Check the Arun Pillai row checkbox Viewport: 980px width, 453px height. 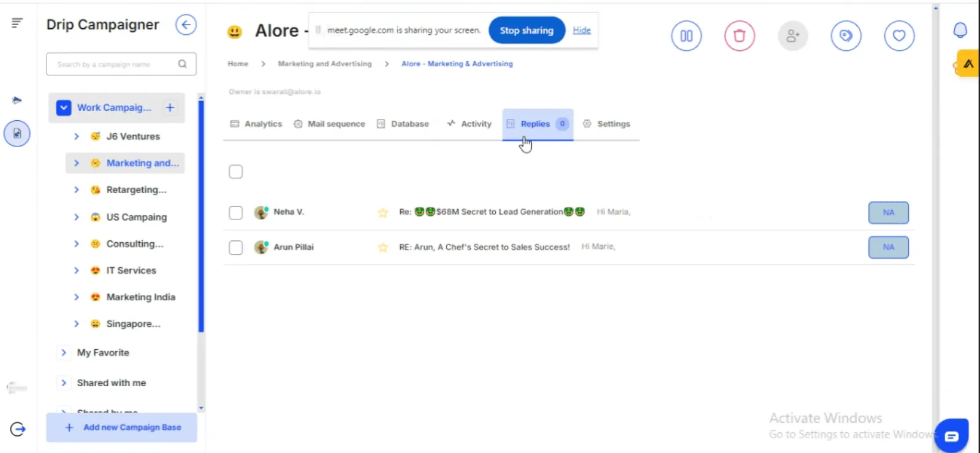click(236, 248)
